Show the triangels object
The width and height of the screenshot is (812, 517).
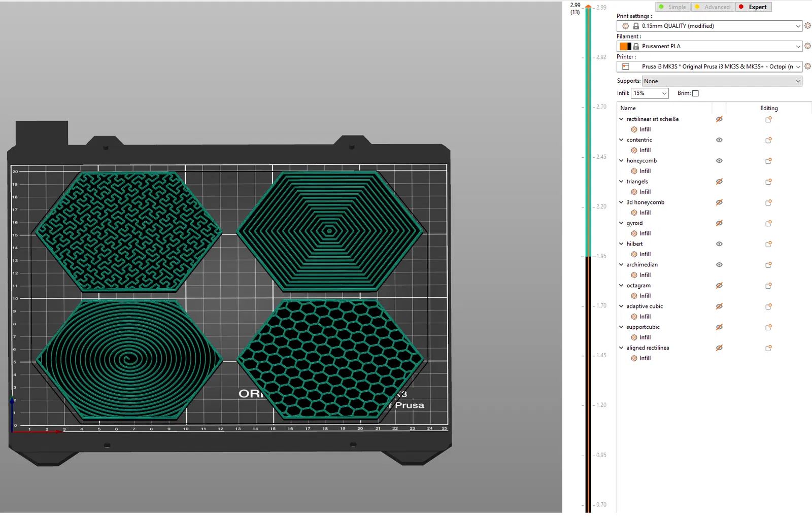pos(719,182)
